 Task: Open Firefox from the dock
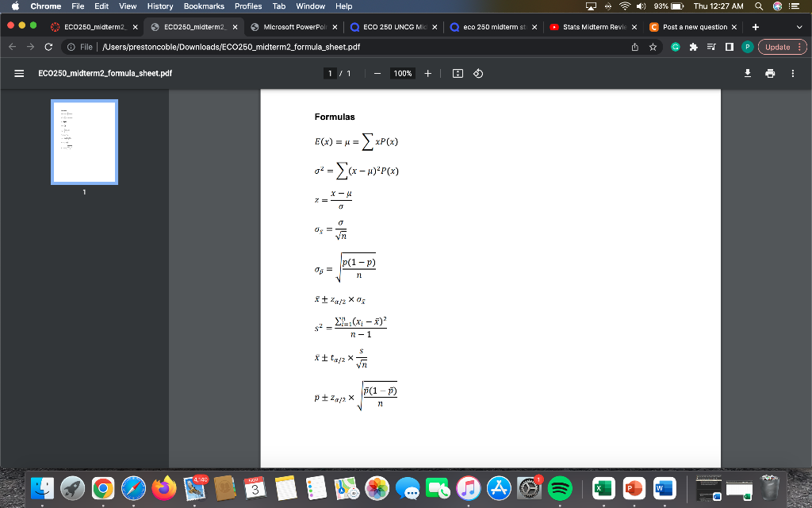click(163, 488)
